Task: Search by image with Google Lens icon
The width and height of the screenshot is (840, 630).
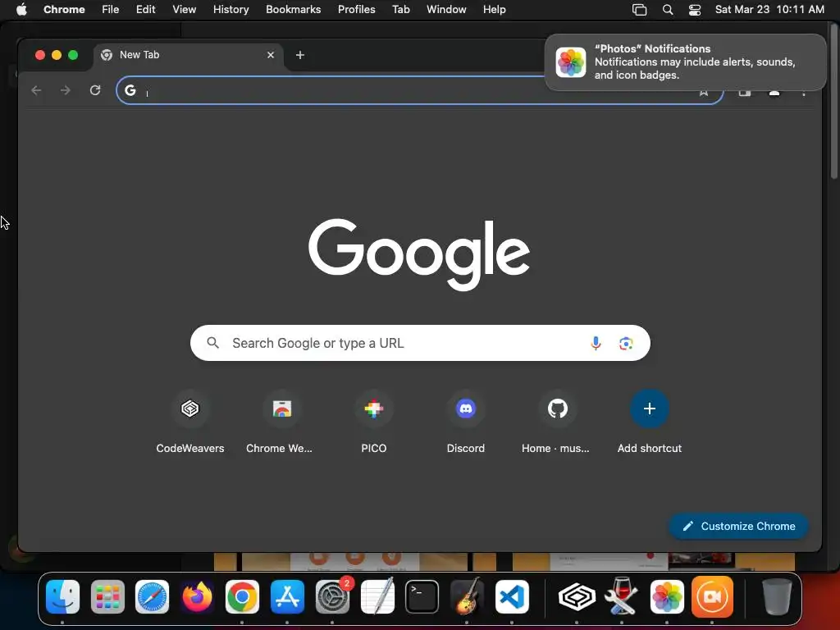Action: (x=626, y=343)
